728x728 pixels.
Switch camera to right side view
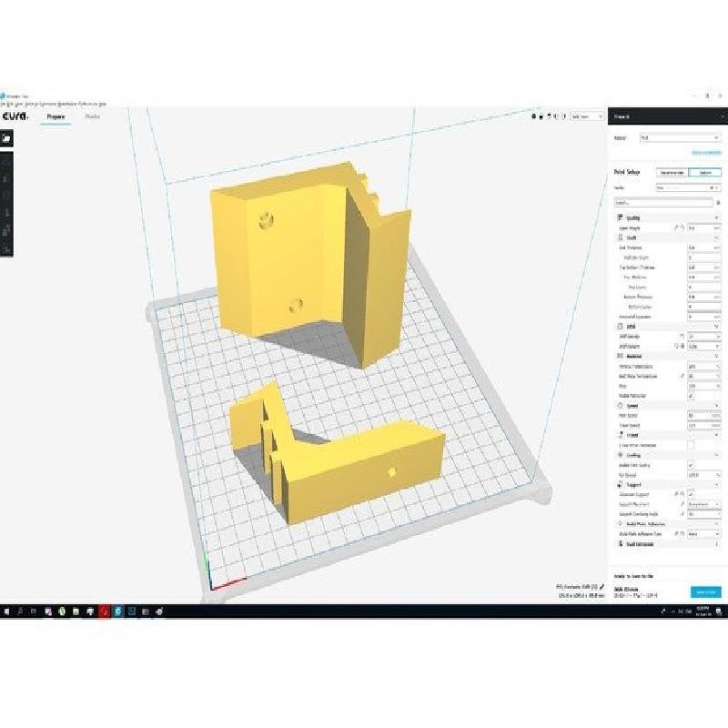click(x=564, y=116)
